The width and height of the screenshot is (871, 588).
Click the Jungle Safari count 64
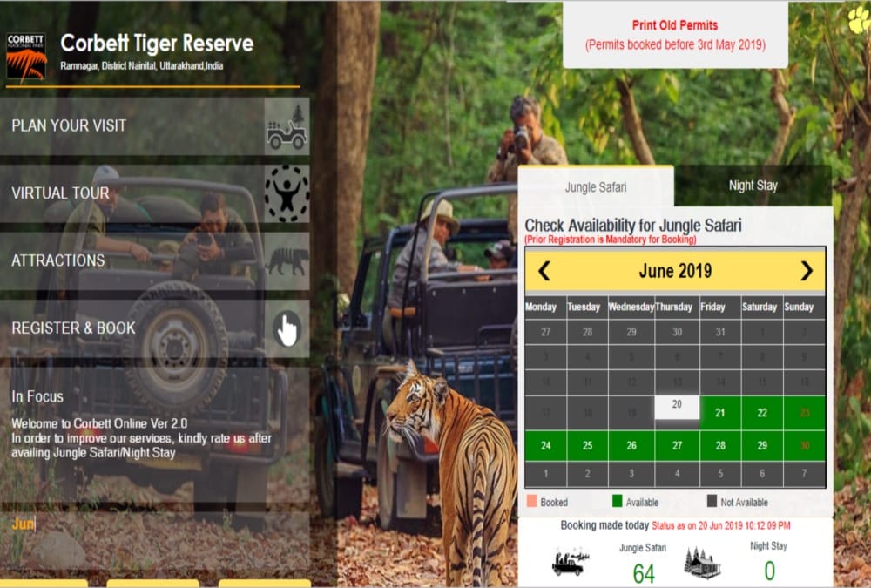644,574
